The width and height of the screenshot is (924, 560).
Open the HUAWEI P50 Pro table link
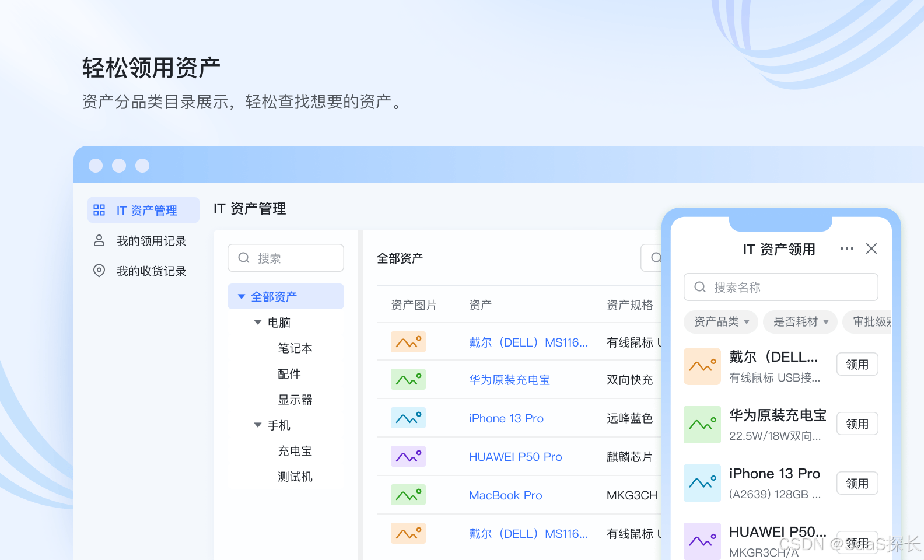point(516,457)
